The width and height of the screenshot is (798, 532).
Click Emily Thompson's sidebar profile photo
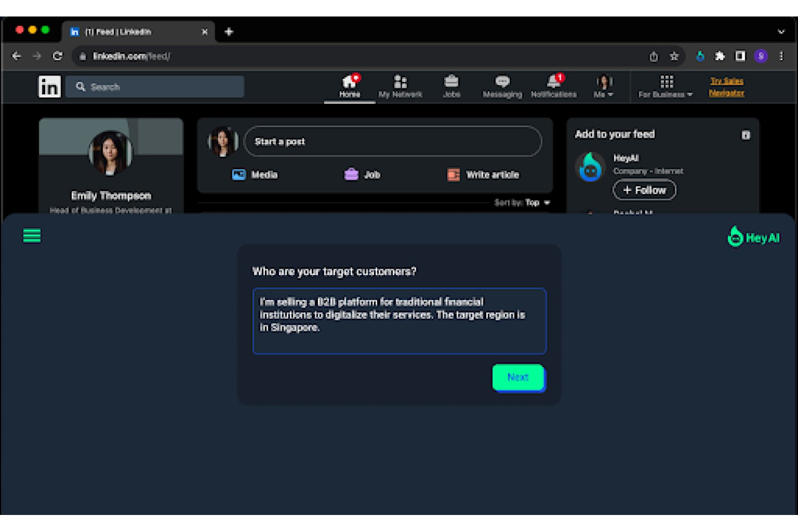(x=111, y=153)
